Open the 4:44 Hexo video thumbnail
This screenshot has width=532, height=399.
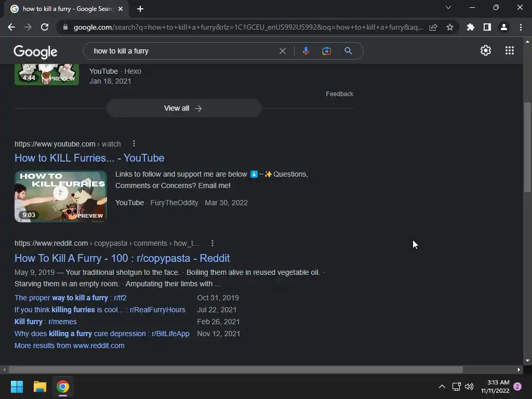pos(47,74)
